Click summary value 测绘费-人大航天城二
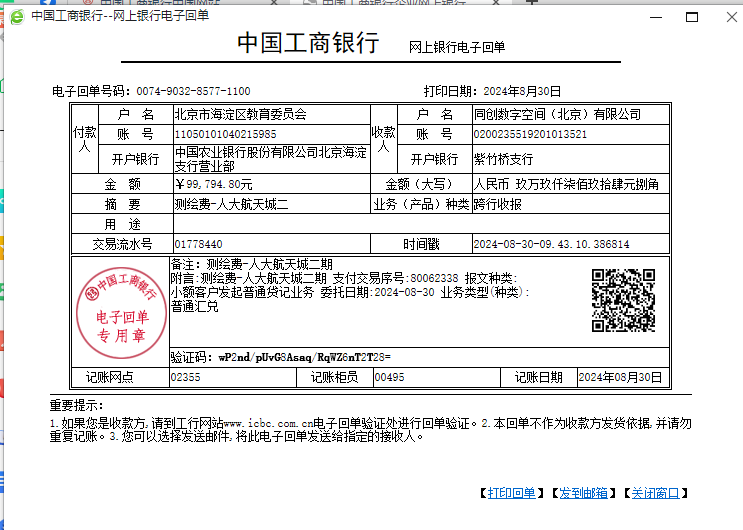The height and width of the screenshot is (530, 743). pos(231,204)
